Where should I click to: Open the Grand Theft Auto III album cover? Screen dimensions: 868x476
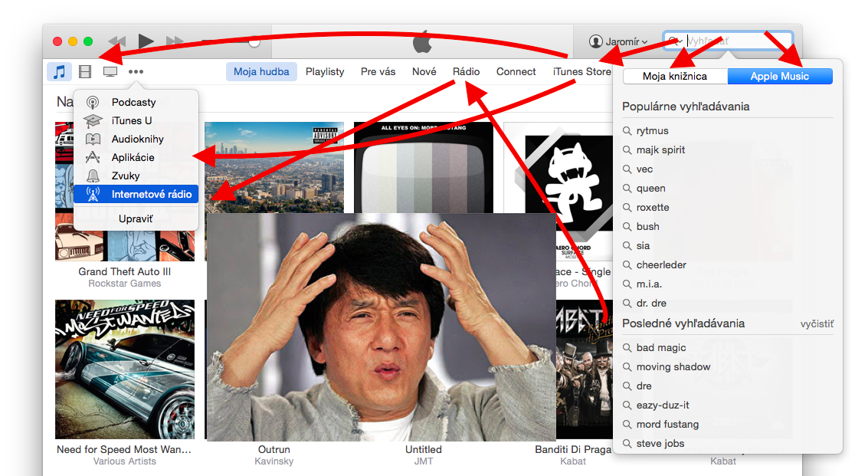[125, 191]
